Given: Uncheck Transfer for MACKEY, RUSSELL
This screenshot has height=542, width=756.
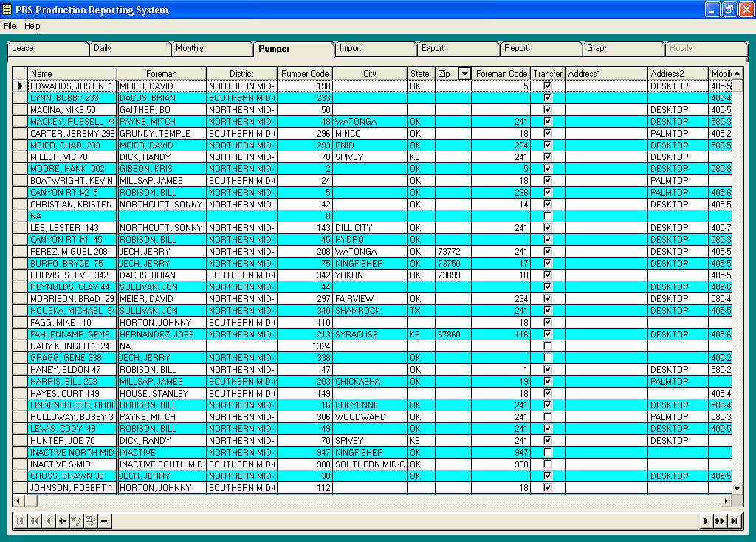Looking at the screenshot, I should click(547, 121).
